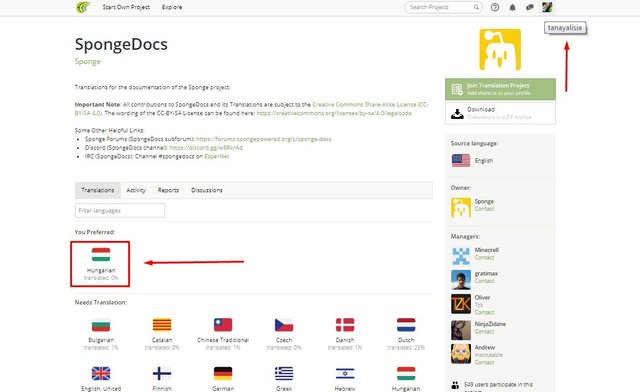Open Oliver manager avatar

click(461, 304)
